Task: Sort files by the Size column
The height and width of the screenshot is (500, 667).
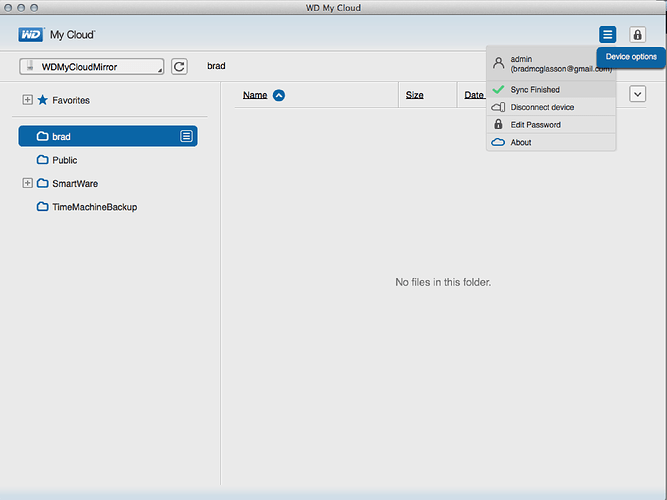Action: 414,95
